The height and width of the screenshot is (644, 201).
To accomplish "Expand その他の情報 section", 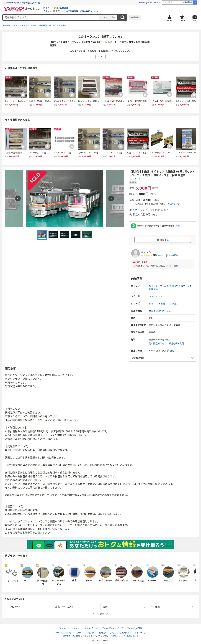I will [162, 358].
